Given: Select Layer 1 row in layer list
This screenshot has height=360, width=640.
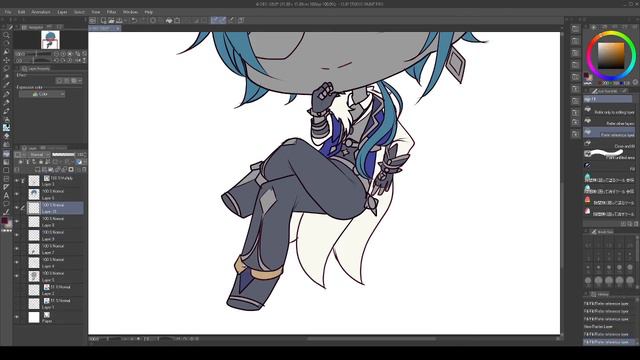Looking at the screenshot, I should pos(56,303).
